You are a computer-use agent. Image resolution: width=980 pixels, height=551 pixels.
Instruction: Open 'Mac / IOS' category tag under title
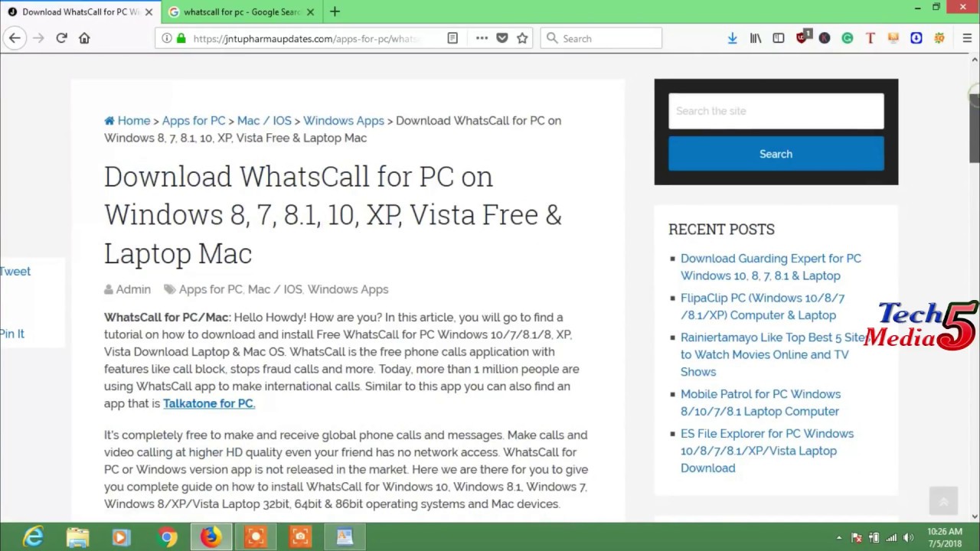pyautogui.click(x=275, y=289)
